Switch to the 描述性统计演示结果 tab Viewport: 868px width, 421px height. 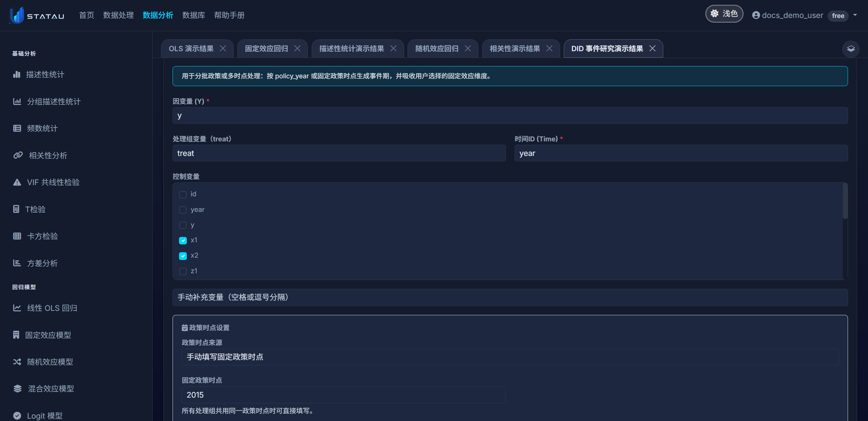pyautogui.click(x=352, y=48)
